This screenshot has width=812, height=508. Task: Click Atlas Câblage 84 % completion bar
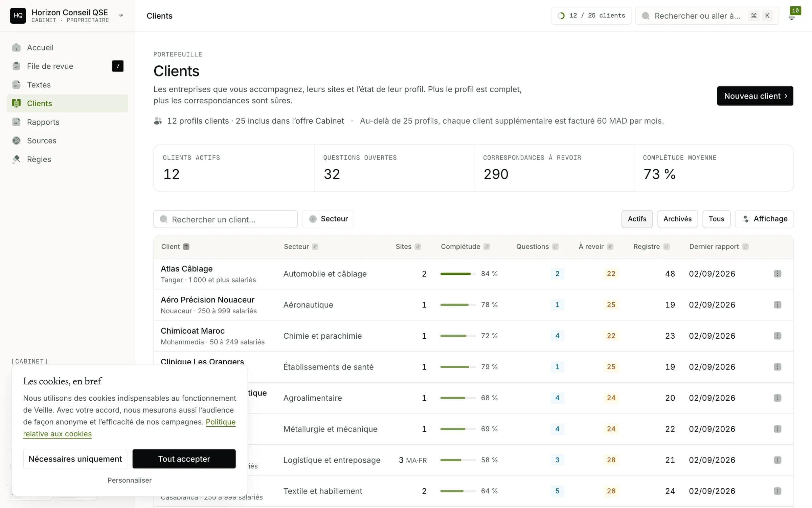(x=458, y=274)
